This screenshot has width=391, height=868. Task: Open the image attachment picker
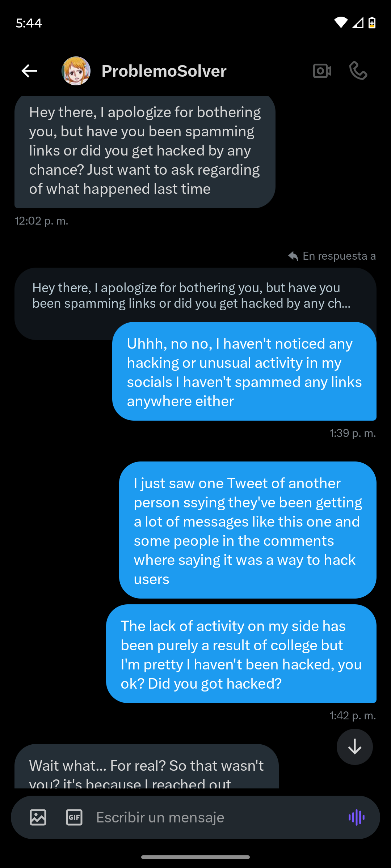click(x=38, y=817)
